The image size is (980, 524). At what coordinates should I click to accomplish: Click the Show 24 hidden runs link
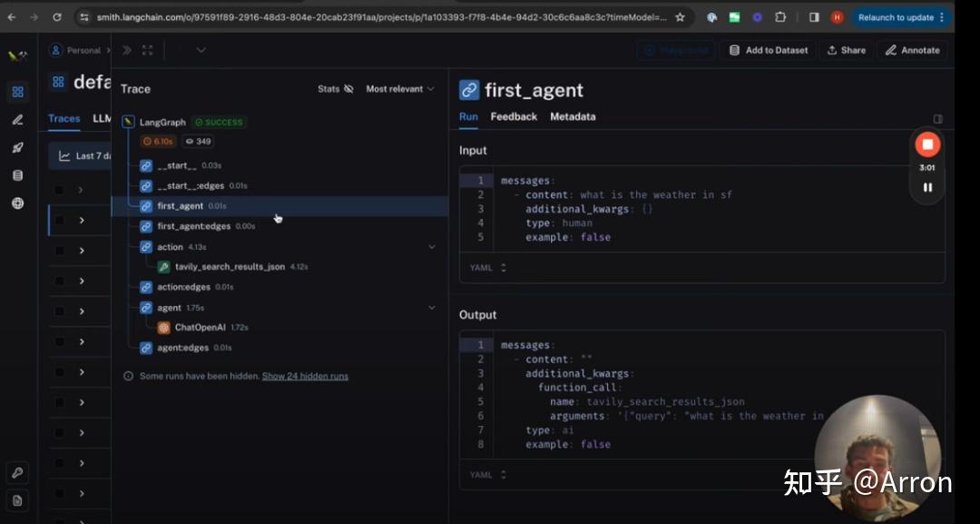305,375
